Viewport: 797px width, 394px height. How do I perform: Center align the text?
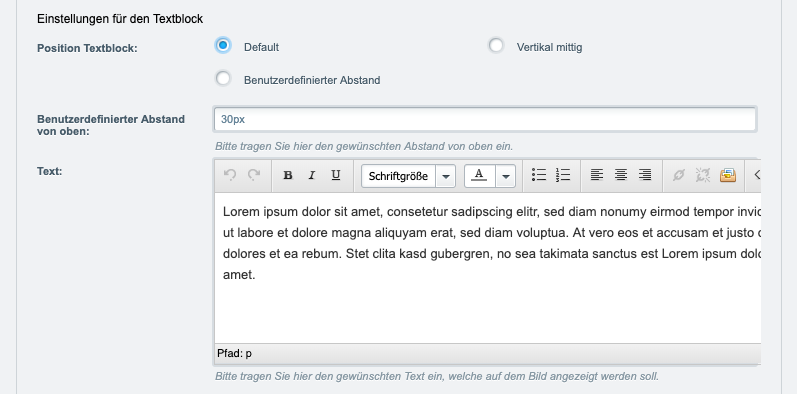(621, 175)
